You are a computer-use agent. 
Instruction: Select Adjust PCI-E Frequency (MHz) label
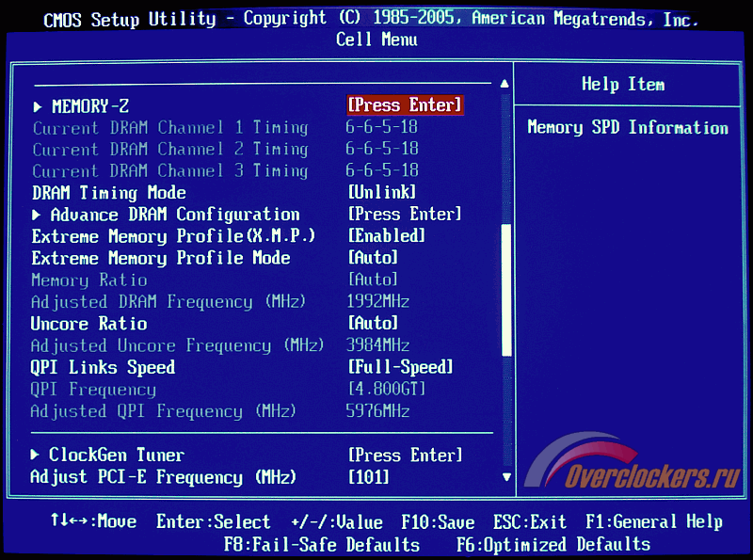coord(163,477)
